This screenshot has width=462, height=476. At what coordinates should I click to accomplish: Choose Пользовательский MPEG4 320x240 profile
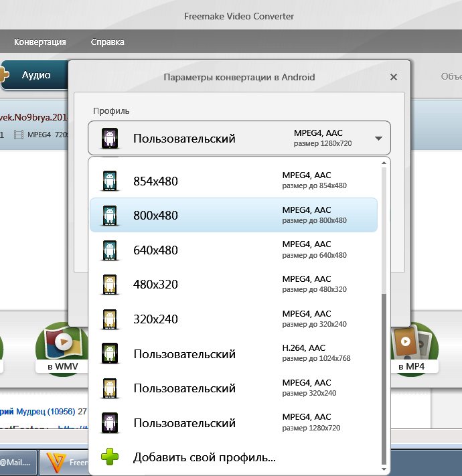234,388
